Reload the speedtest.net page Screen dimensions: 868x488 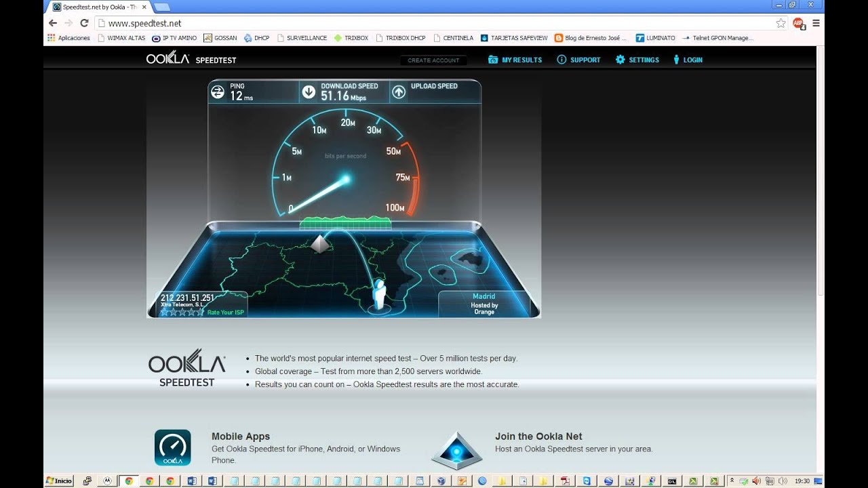84,23
